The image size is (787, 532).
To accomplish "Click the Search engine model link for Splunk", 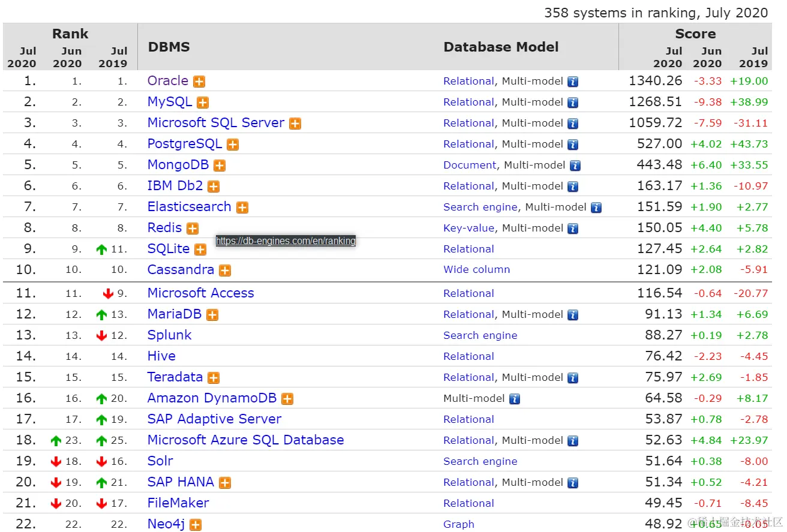I will click(480, 335).
